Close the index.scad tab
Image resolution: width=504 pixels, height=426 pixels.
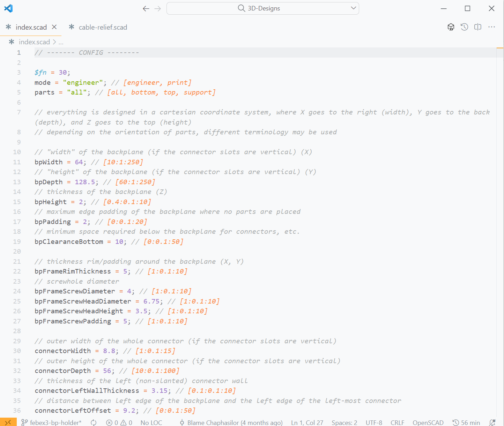pyautogui.click(x=54, y=27)
